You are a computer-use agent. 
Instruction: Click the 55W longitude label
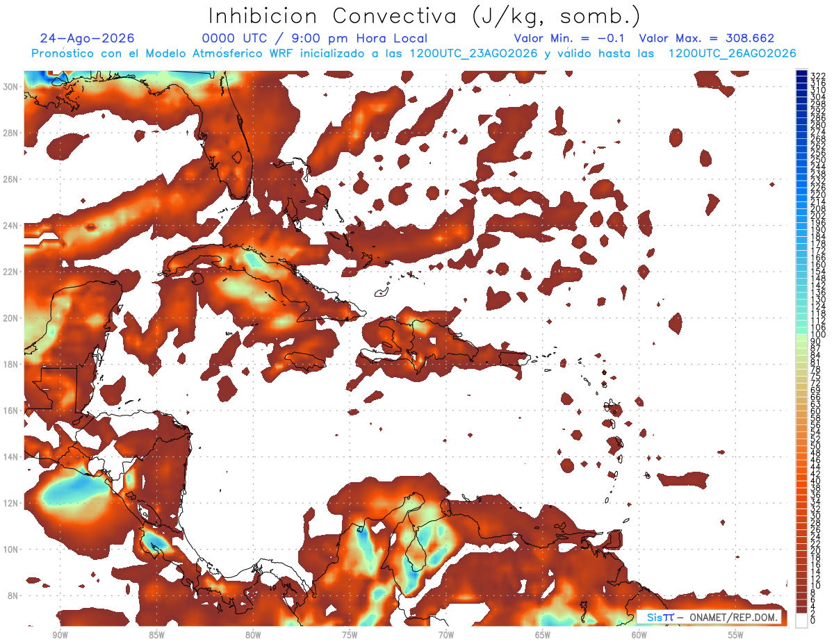[x=736, y=635]
